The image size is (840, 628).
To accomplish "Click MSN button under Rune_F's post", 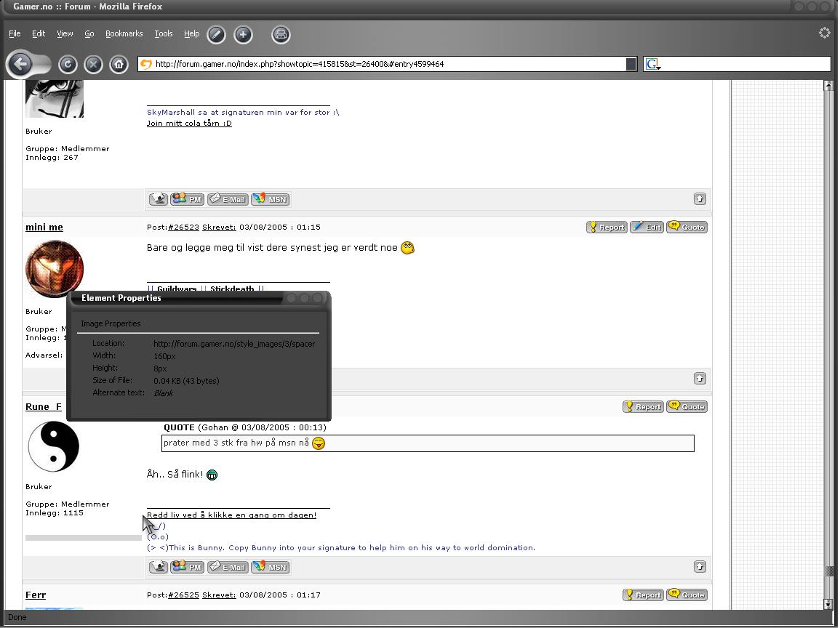I will (271, 567).
